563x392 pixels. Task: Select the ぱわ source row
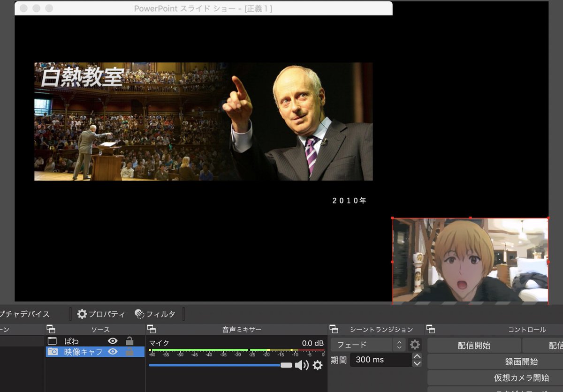tap(95, 341)
